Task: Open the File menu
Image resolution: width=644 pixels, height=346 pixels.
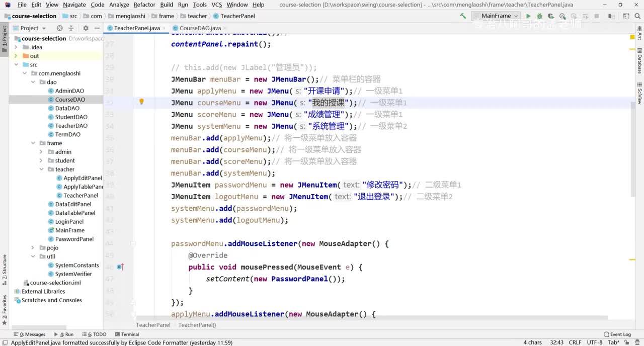Action: (x=22, y=5)
